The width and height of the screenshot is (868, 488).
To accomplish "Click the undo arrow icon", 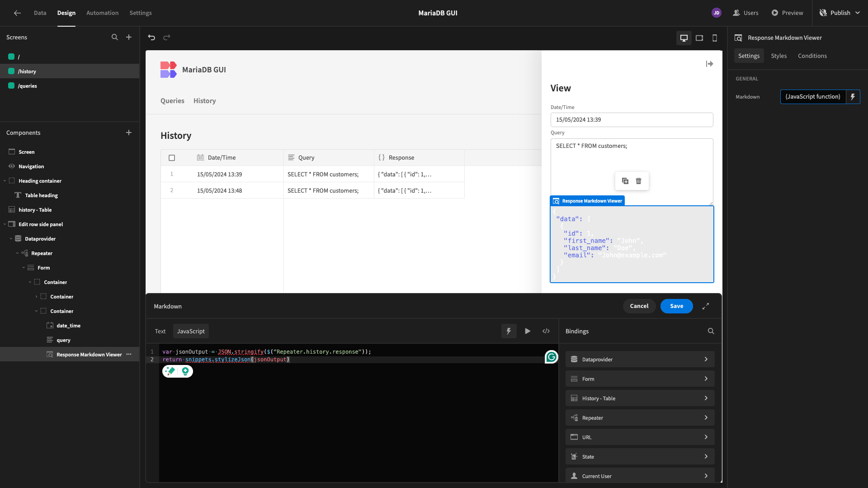I will 151,38.
